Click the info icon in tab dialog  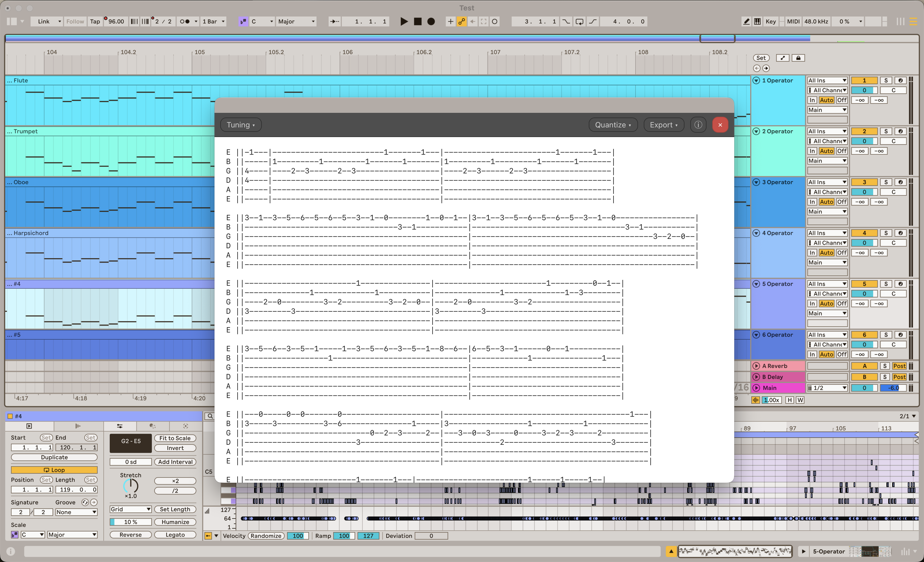point(698,125)
